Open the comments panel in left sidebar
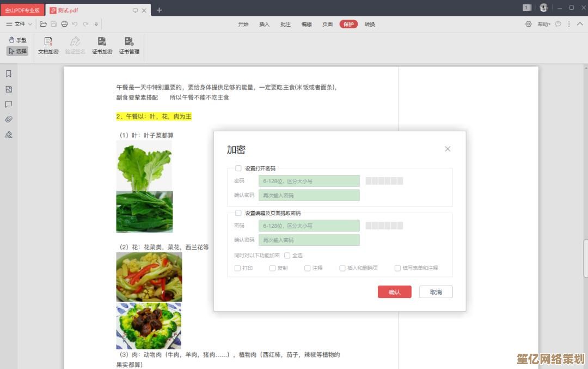 [9, 104]
